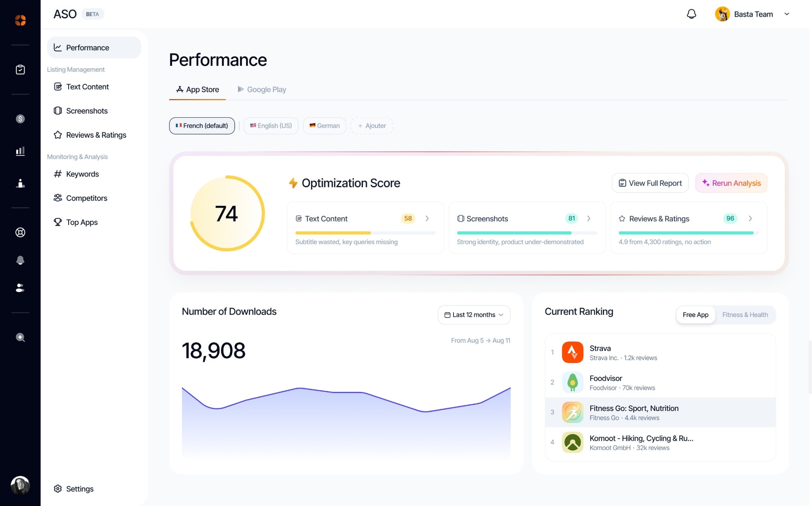Viewport: 812px width, 506px height.
Task: Select the Fitness & Health ranking toggle
Action: (745, 315)
